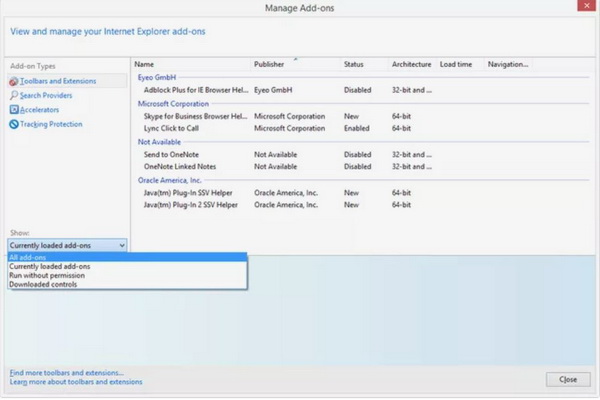Select Java(tm) Plug-In 2 SSV Helper row
The height and width of the screenshot is (400, 600).
coord(362,205)
